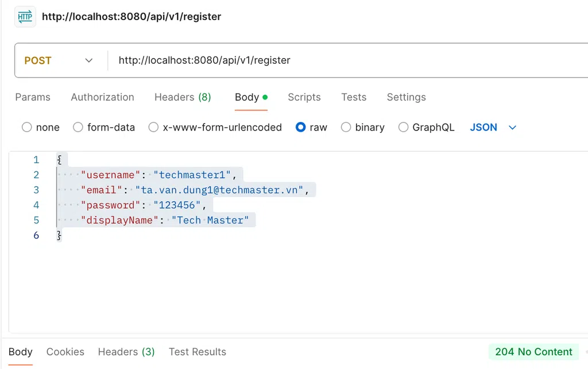
Task: Click line number 6 in editor gutter
Action: 36,235
